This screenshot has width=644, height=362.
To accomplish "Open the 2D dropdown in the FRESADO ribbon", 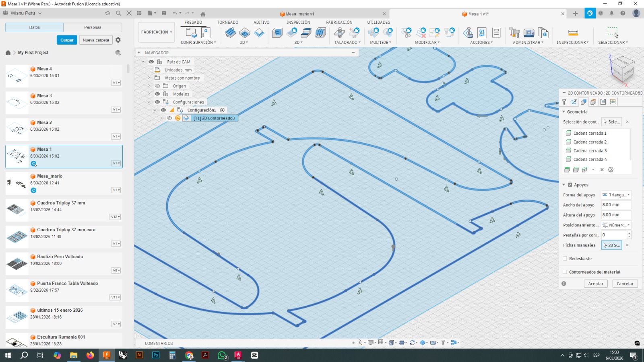I will (246, 42).
